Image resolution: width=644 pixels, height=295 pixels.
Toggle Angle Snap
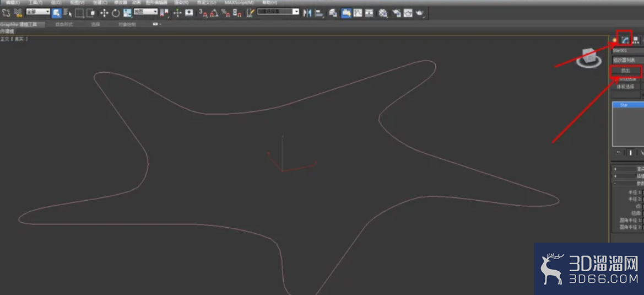[214, 13]
